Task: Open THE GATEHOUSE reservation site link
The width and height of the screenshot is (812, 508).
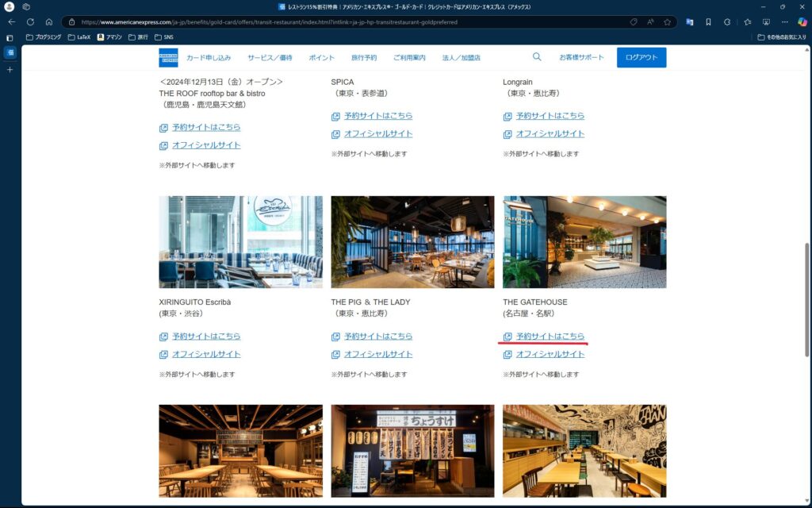Action: 550,336
